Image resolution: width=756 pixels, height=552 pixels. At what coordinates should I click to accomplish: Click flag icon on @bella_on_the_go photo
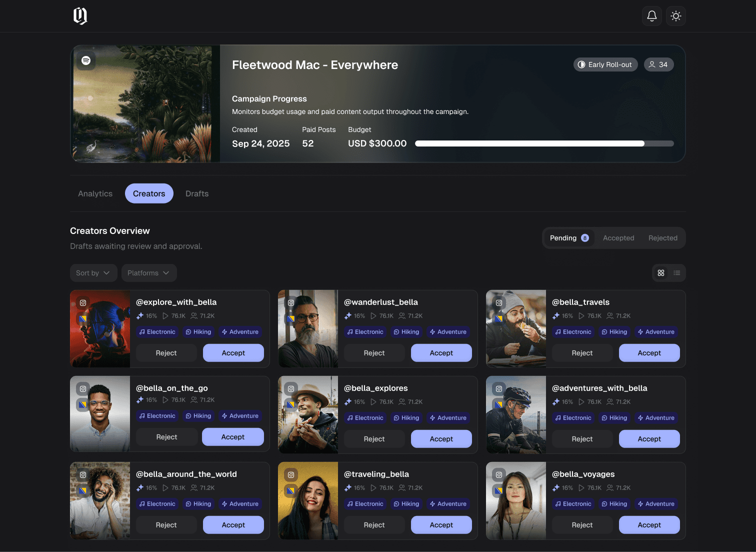(x=83, y=405)
